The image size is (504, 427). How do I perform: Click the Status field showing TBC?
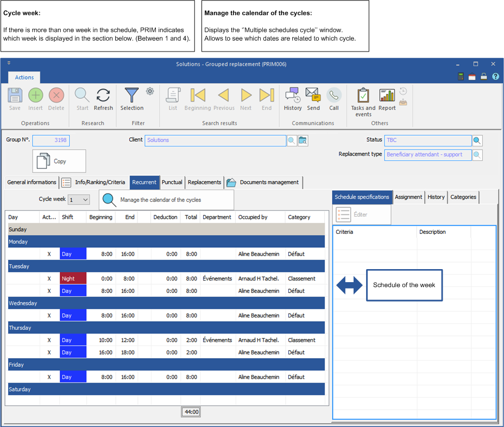(x=428, y=141)
